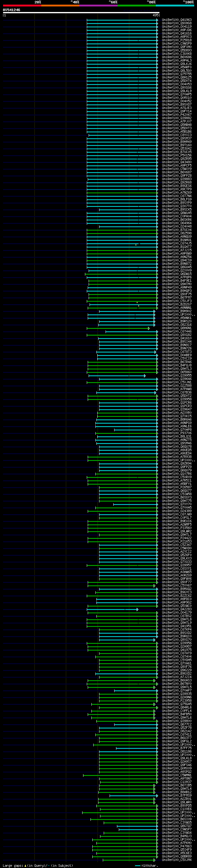The height and width of the screenshot is (868, 197).
Task: Open hit UniRef100_A5ANK1
Action: pyautogui.click(x=177, y=318)
